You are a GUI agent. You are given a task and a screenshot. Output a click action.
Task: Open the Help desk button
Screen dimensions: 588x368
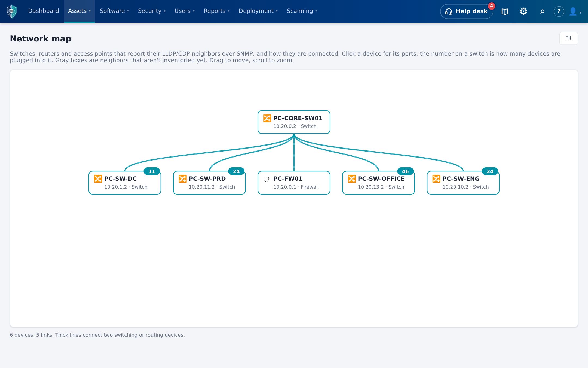coord(466,11)
